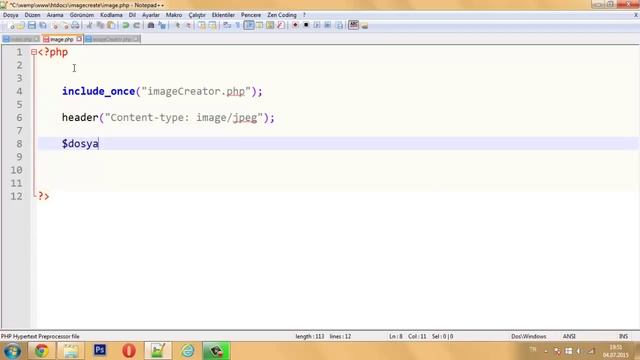
Task: Open the ? help menu
Action: point(304,15)
